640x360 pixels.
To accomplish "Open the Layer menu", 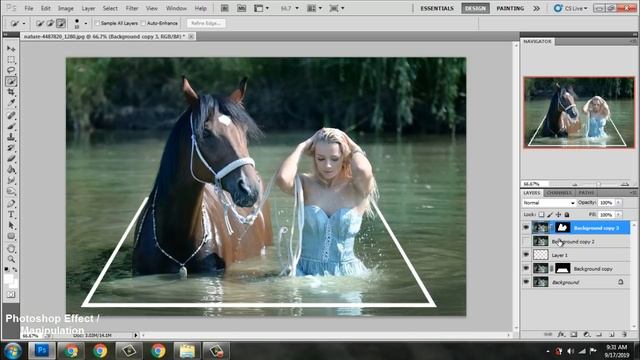I will point(88,8).
